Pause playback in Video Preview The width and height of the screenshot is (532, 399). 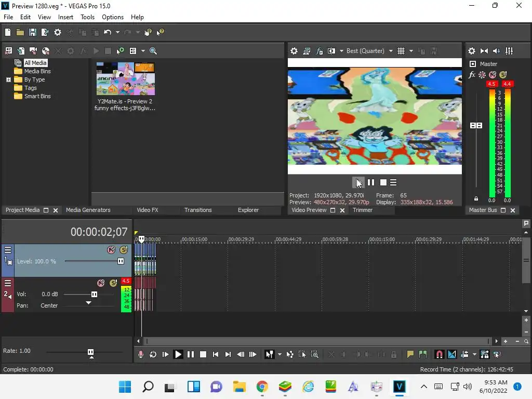click(371, 182)
